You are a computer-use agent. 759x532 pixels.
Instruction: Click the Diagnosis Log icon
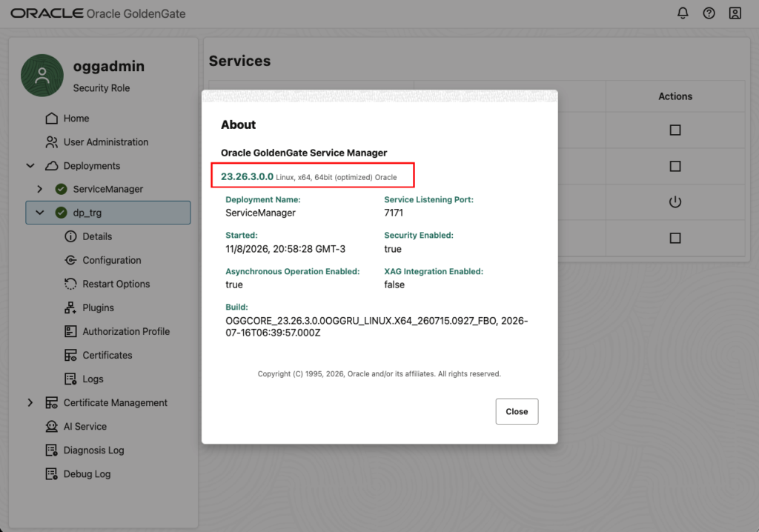coord(51,450)
